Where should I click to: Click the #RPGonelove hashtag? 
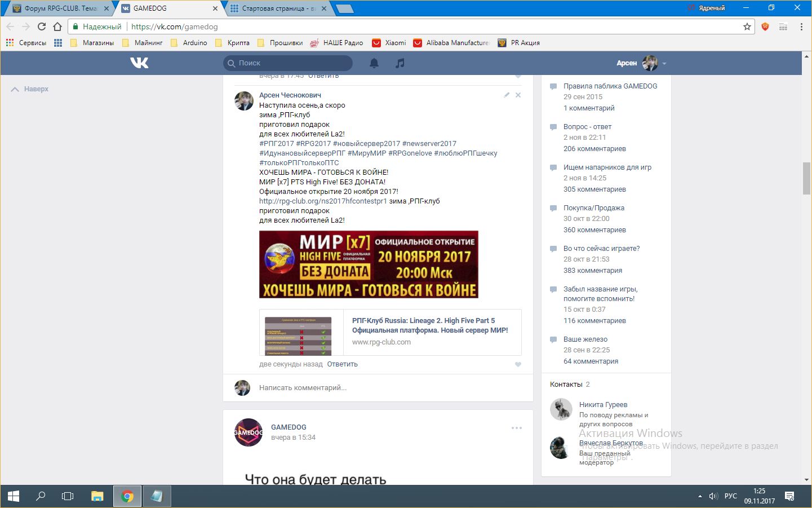pos(410,153)
